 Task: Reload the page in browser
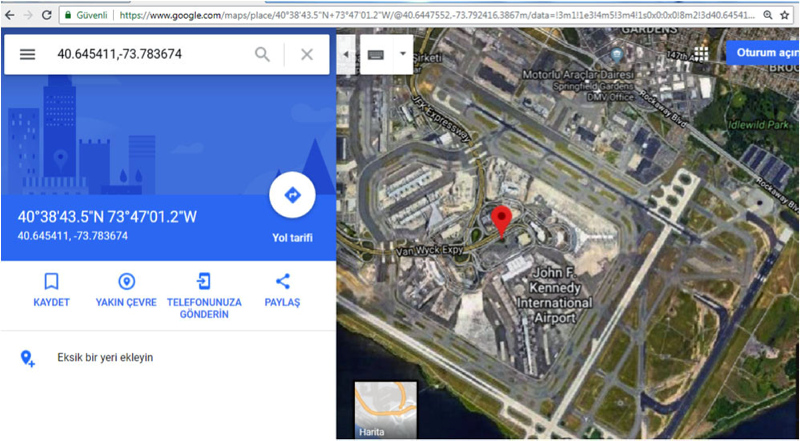pos(46,15)
